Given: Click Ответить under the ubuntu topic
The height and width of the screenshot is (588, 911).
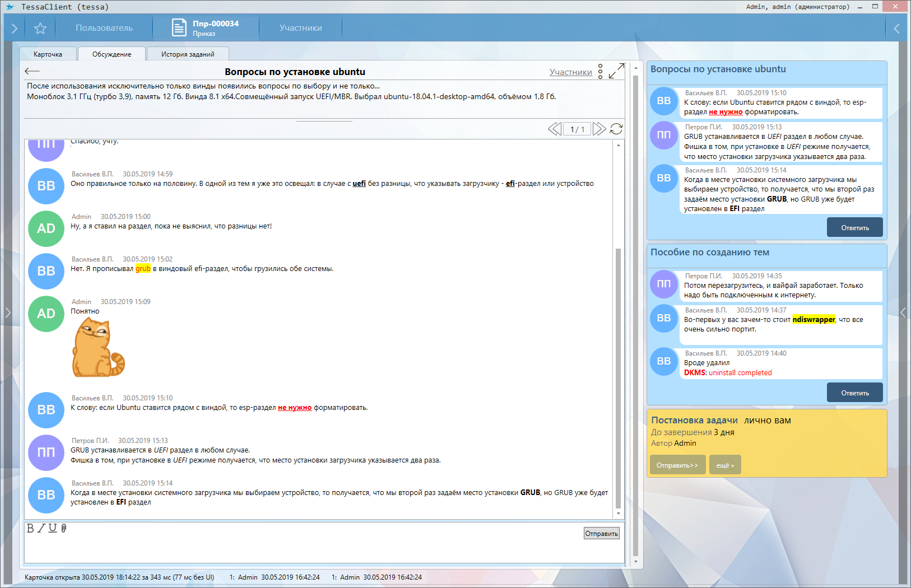Looking at the screenshot, I should click(x=854, y=227).
